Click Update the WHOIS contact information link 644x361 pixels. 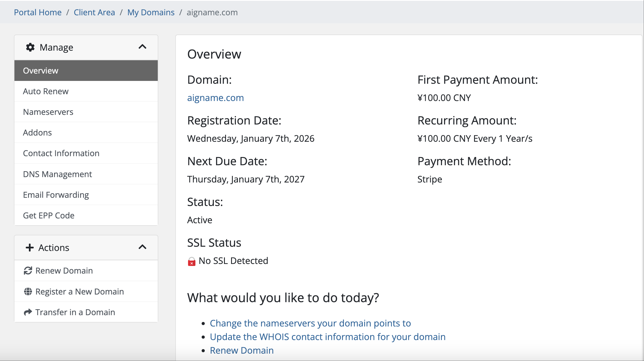click(x=327, y=337)
